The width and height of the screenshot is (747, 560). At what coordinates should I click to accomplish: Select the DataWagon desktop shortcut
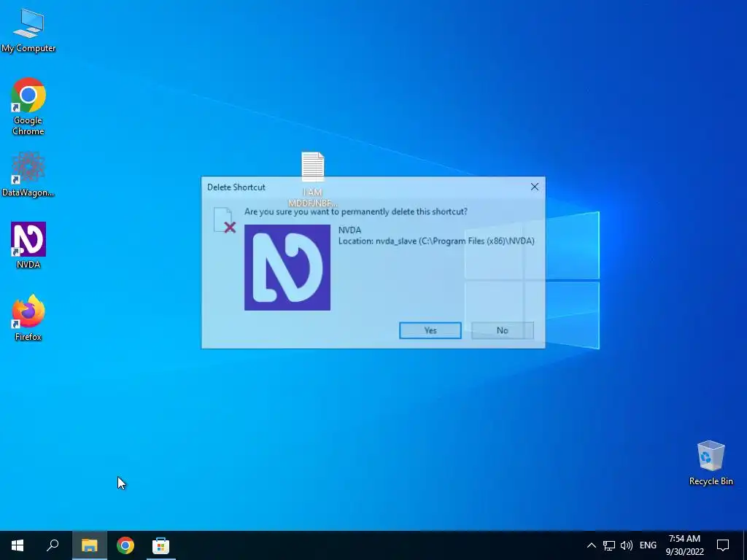pos(28,174)
